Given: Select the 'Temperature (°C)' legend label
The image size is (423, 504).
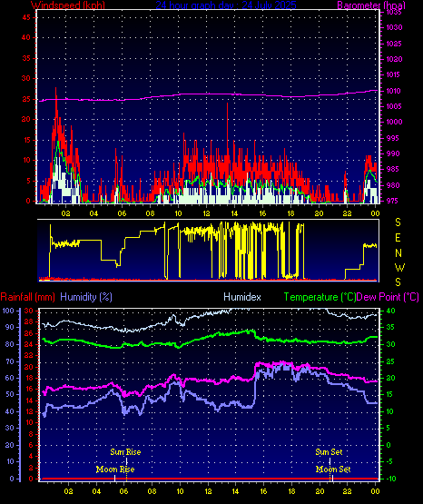Looking at the screenshot, I should (x=320, y=297).
